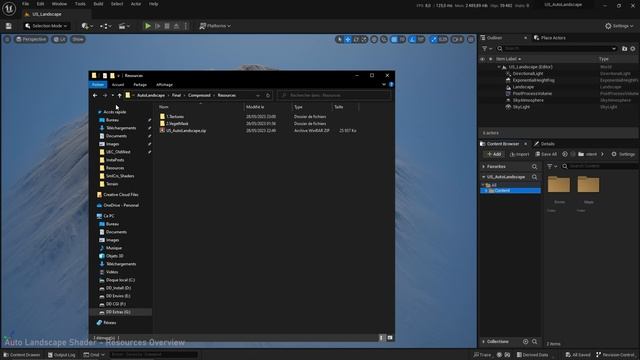This screenshot has height=360, width=640.
Task: Open the add-actor quick menu in toolbar
Action: [x=87, y=26]
